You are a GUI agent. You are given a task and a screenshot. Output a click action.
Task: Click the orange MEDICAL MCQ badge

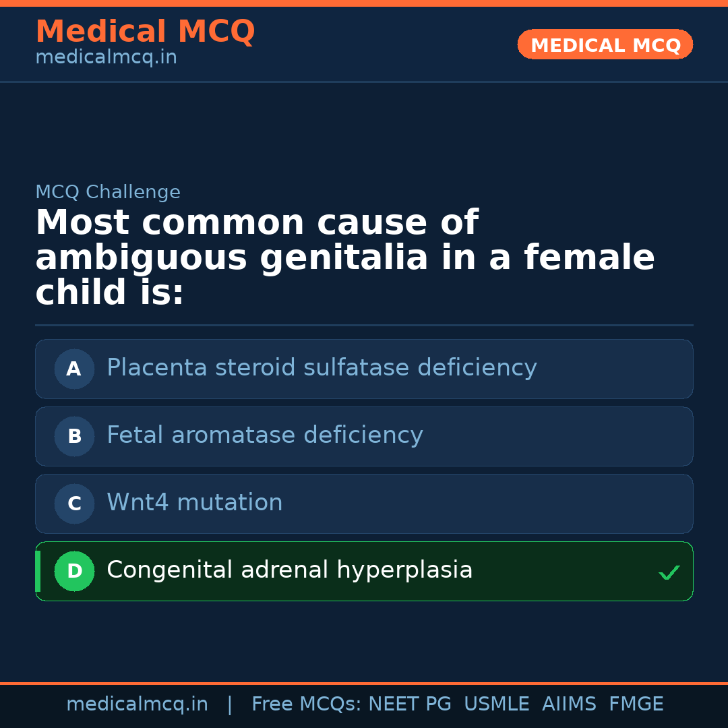point(605,45)
